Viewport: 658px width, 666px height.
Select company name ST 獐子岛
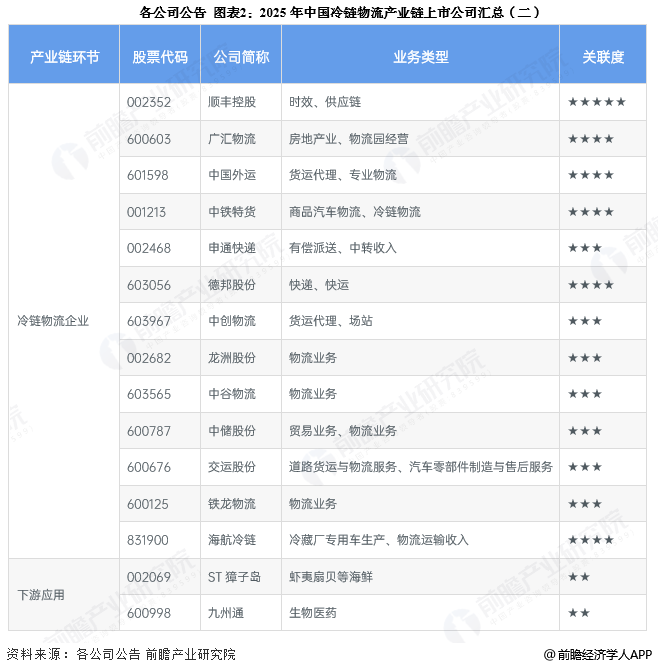(234, 577)
